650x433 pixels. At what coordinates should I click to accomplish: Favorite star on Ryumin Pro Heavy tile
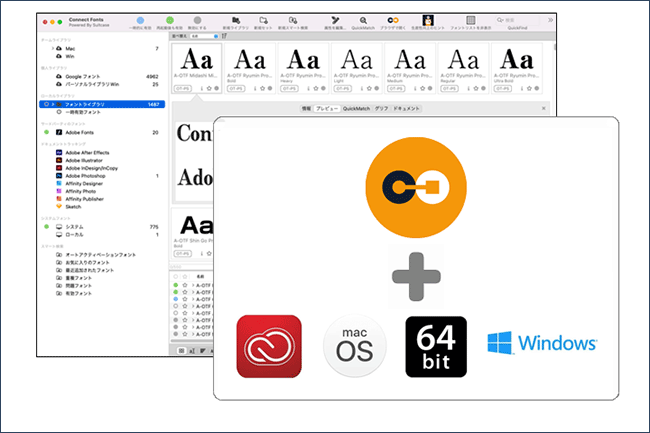[316, 88]
